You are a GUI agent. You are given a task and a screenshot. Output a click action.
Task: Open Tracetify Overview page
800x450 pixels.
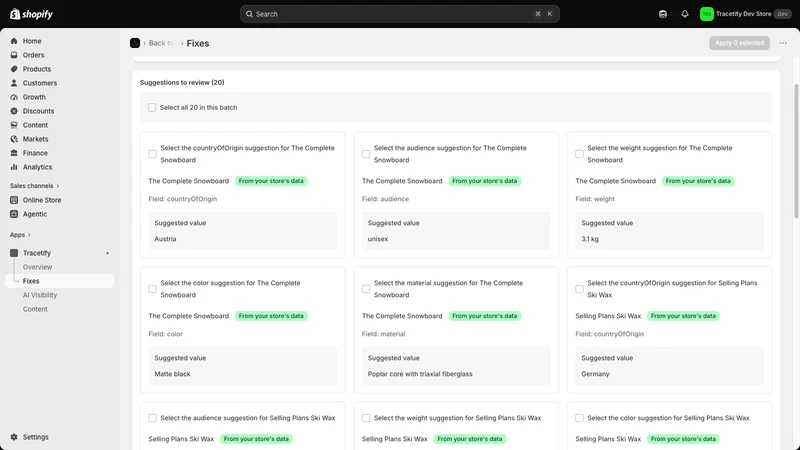tap(37, 267)
